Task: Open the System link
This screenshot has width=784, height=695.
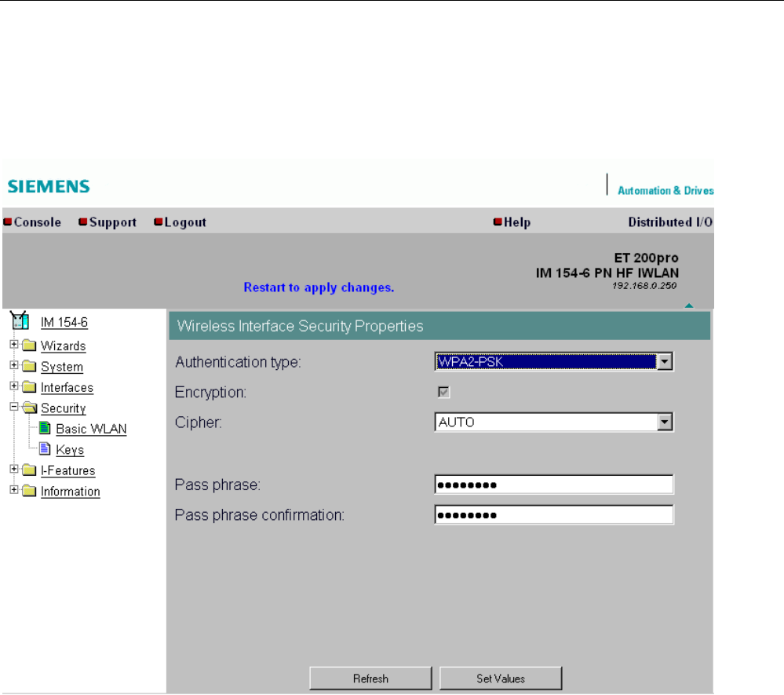Action: [x=62, y=367]
